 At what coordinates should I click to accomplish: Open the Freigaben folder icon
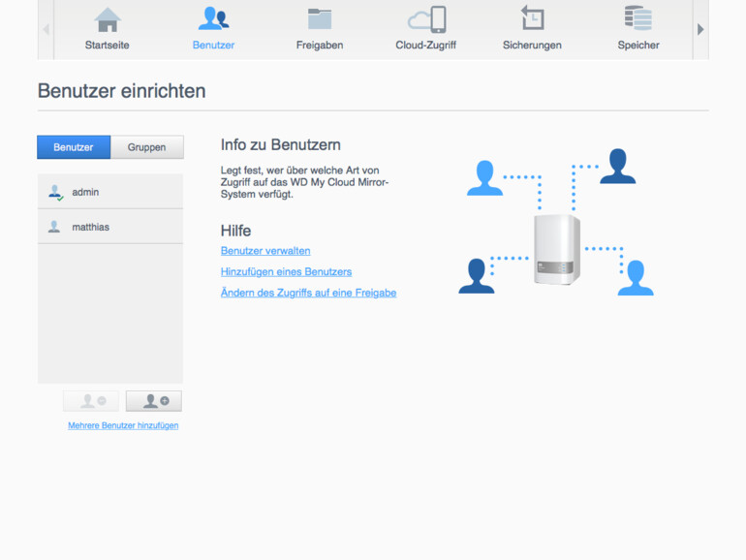coord(320,19)
